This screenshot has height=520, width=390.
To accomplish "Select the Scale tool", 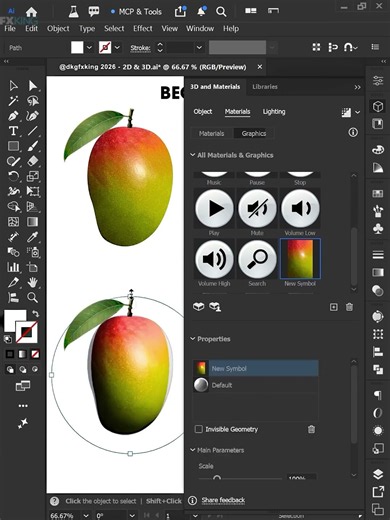I will pyautogui.click(x=33, y=176).
